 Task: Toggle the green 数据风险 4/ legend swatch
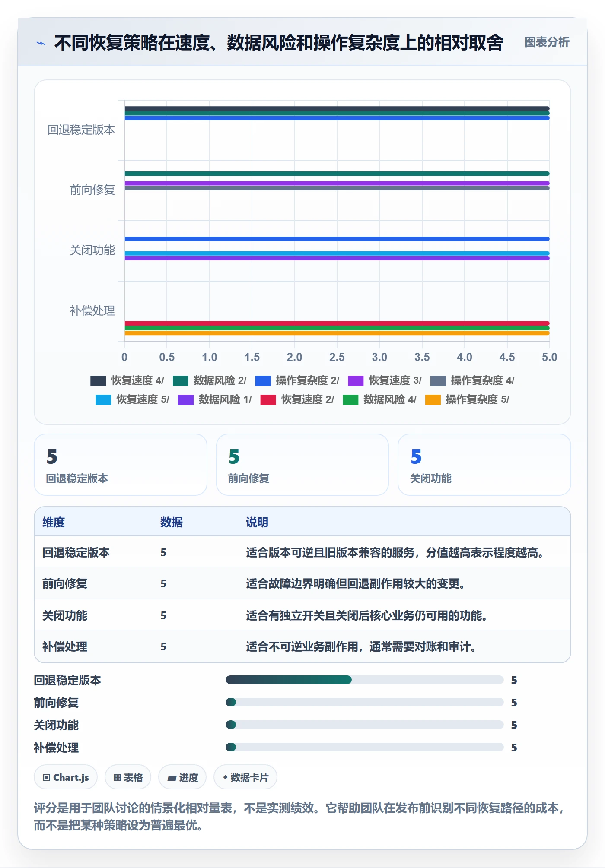coord(350,399)
